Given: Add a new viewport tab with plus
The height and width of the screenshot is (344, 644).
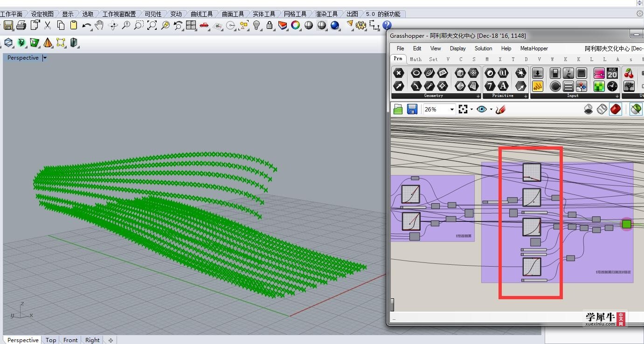Looking at the screenshot, I should coord(111,340).
